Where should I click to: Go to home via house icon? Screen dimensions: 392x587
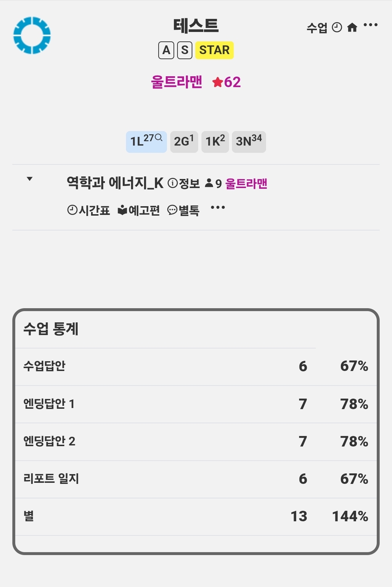tap(352, 28)
